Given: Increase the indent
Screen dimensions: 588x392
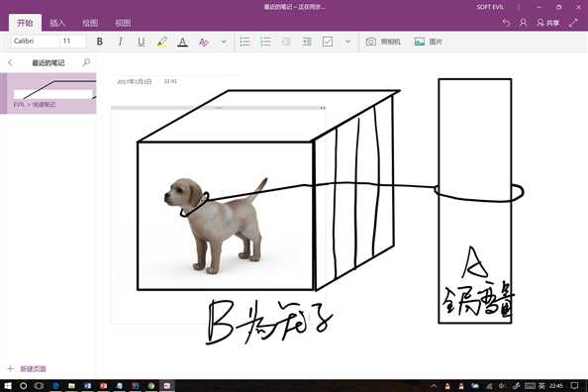Looking at the screenshot, I should 307,42.
